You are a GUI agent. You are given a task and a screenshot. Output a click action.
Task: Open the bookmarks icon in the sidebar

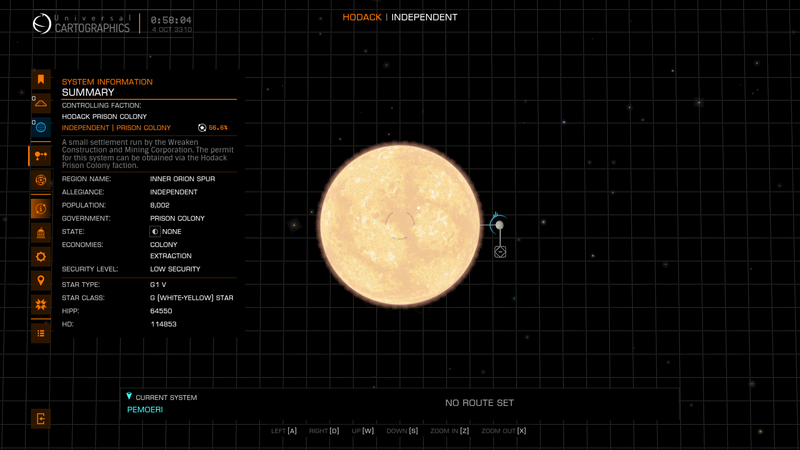click(41, 79)
